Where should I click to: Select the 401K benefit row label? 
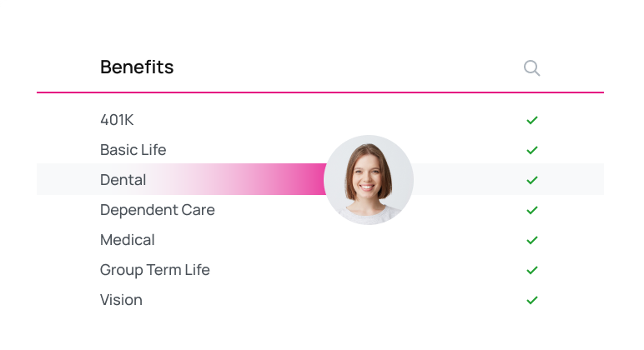pyautogui.click(x=117, y=120)
